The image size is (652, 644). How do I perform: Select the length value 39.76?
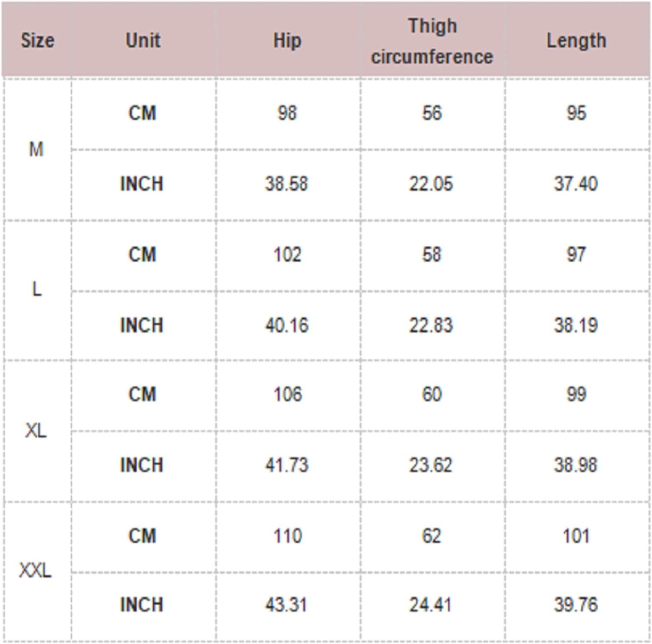tap(576, 605)
